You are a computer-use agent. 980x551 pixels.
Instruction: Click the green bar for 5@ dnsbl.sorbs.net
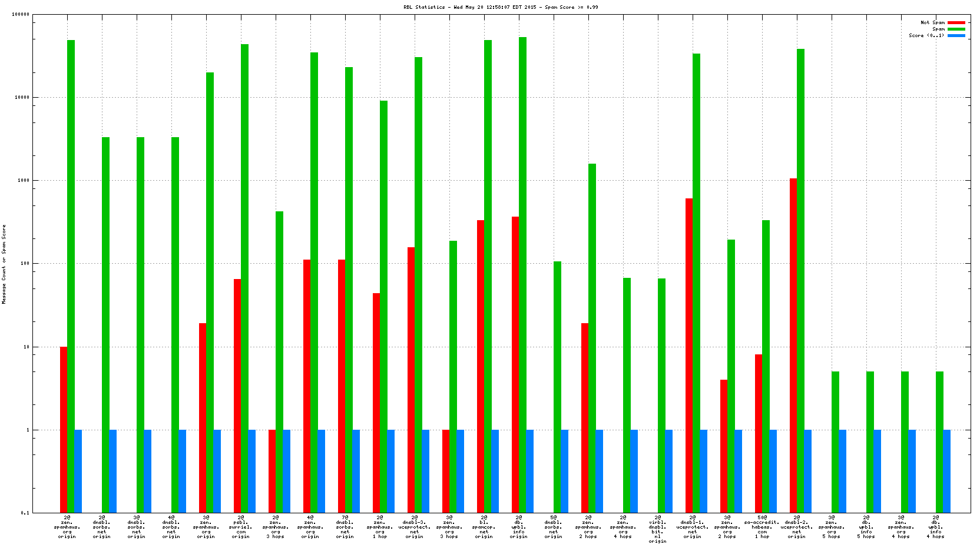tap(557, 387)
